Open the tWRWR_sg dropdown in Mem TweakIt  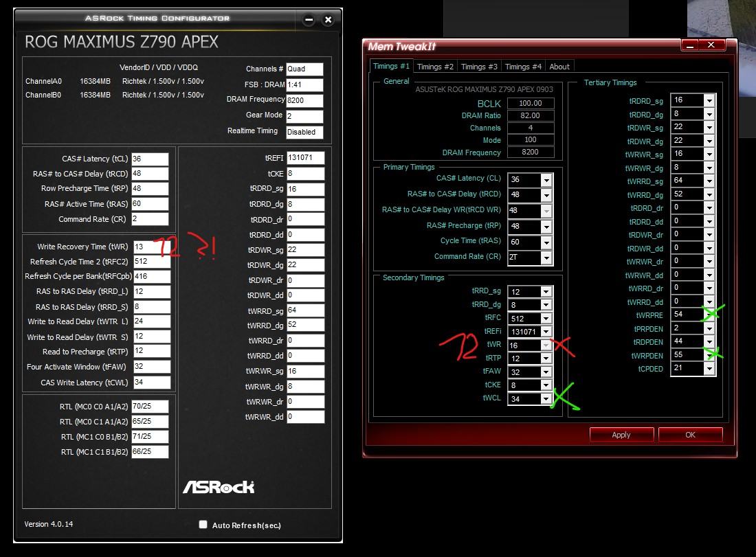pyautogui.click(x=709, y=154)
